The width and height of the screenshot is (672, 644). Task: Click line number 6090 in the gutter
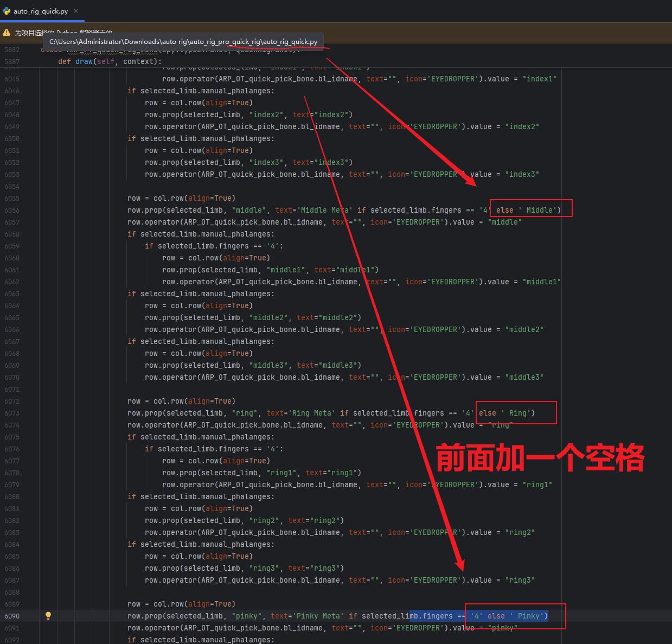pos(12,616)
